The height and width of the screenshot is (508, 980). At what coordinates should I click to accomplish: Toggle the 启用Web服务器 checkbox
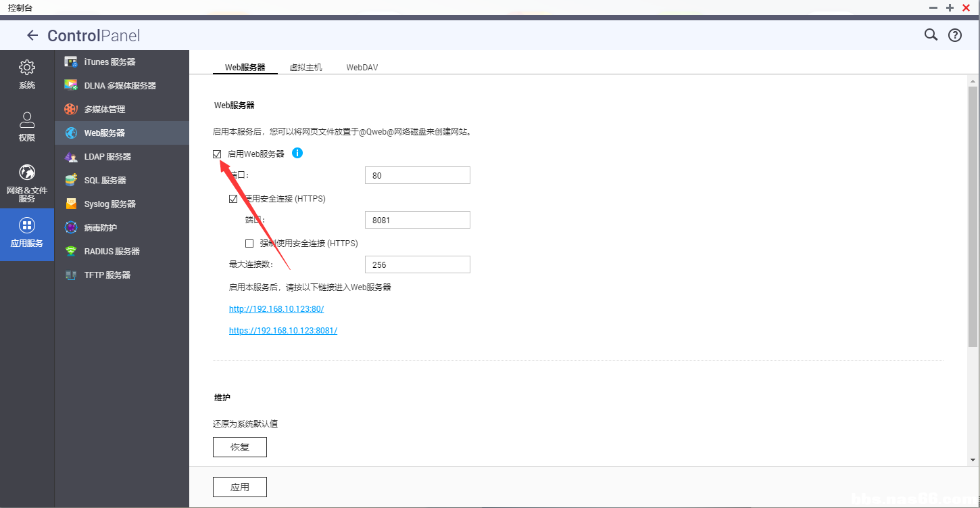pos(217,154)
